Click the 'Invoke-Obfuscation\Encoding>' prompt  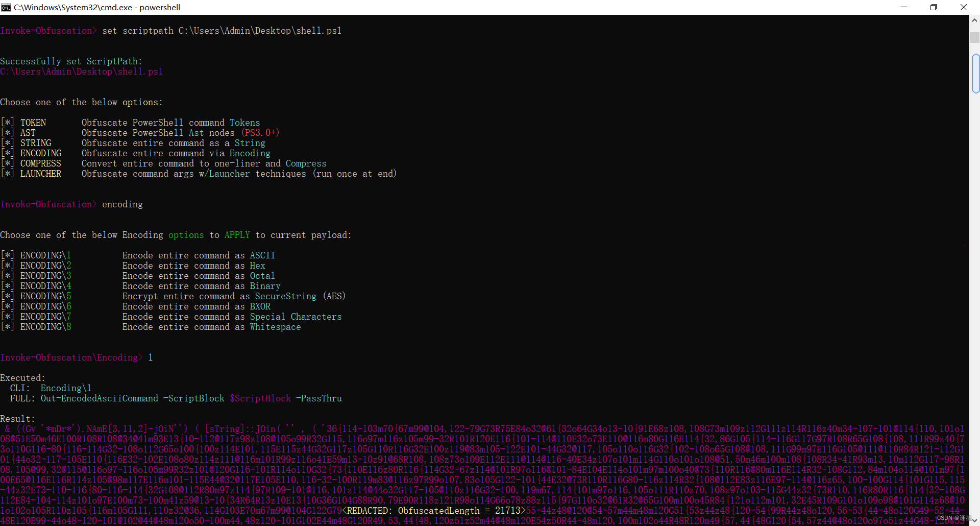[x=71, y=357]
